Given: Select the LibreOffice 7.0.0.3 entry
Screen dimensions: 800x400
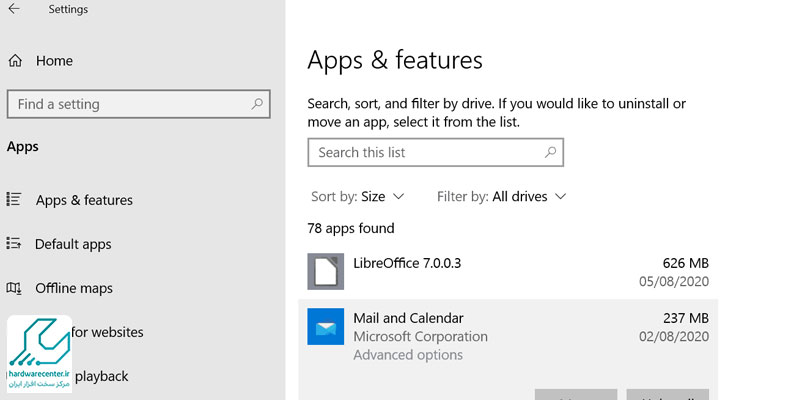Looking at the screenshot, I should click(x=508, y=271).
